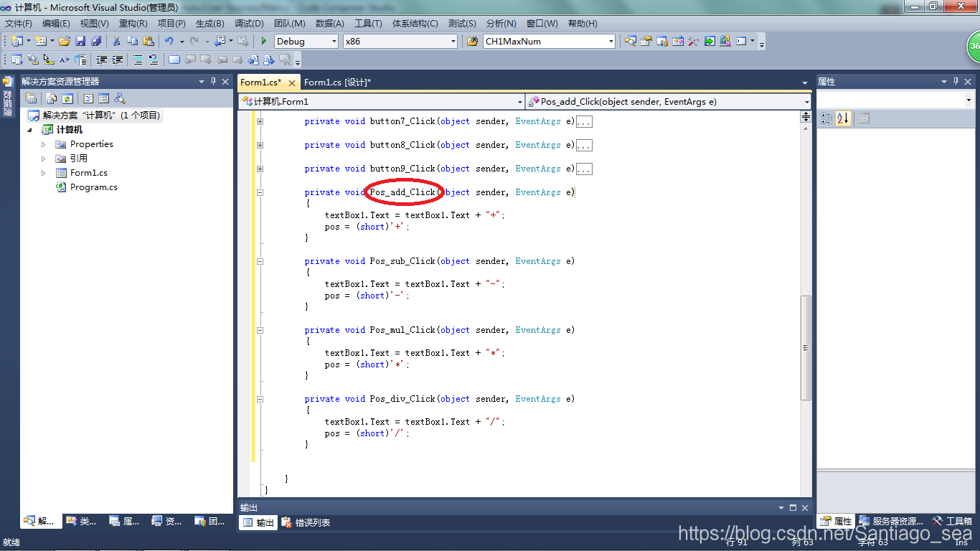Open the 工具箱 tab at bottom right
The height and width of the screenshot is (551, 980).
point(952,522)
